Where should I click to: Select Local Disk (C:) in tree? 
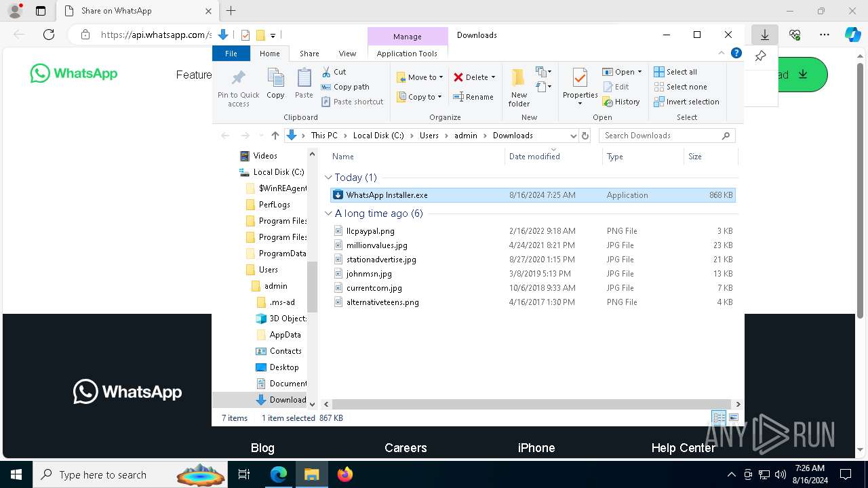pos(278,172)
